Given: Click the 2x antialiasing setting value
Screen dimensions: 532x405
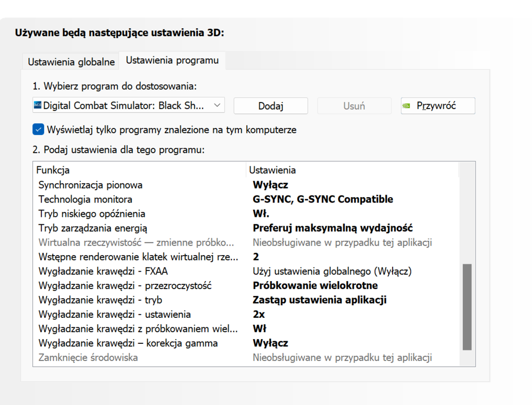Looking at the screenshot, I should (x=259, y=314).
